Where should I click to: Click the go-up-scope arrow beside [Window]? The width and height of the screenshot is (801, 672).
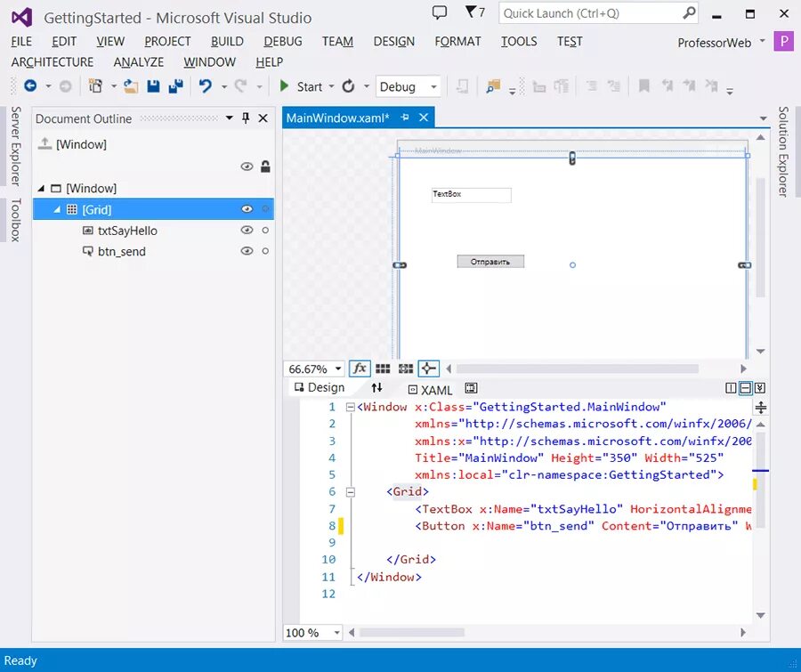(45, 144)
